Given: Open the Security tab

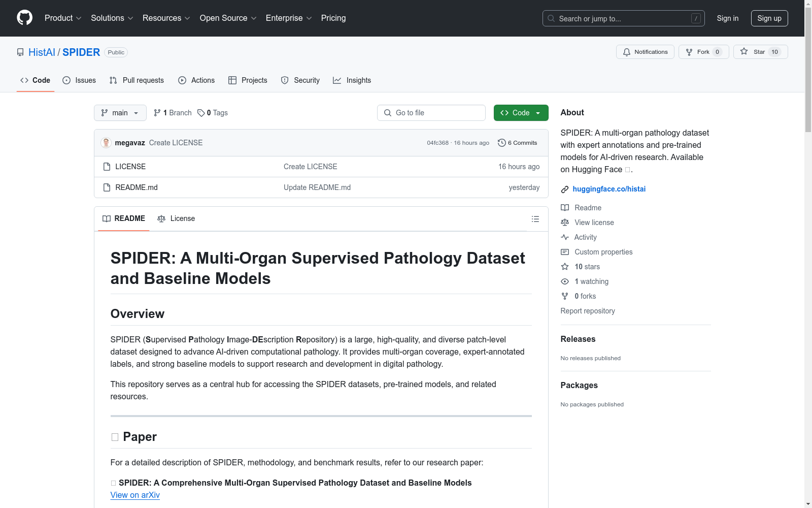Looking at the screenshot, I should (300, 80).
